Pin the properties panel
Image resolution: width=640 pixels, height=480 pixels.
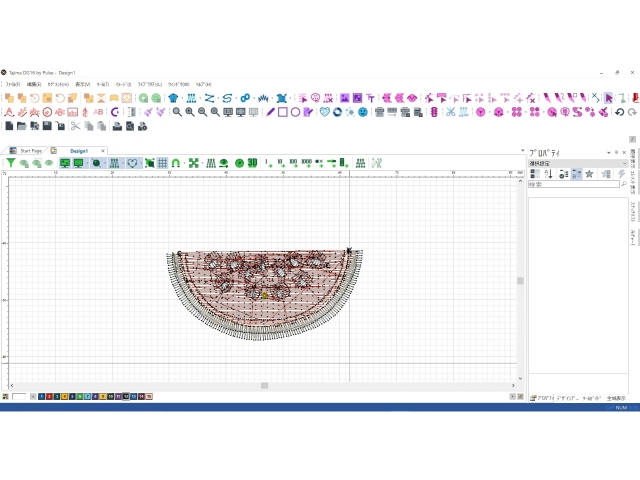[616, 153]
